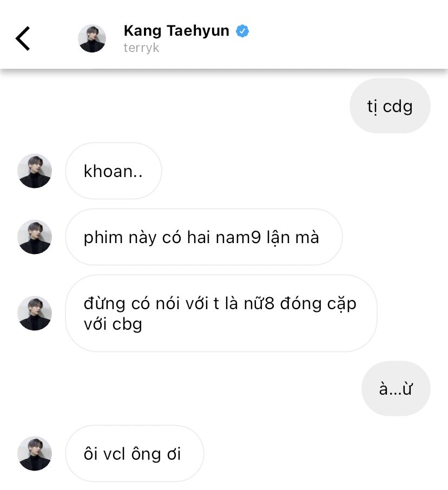Viewport: 448px width, 490px height.
Task: Click the word 'Taehyun' in the header
Action: (198, 31)
